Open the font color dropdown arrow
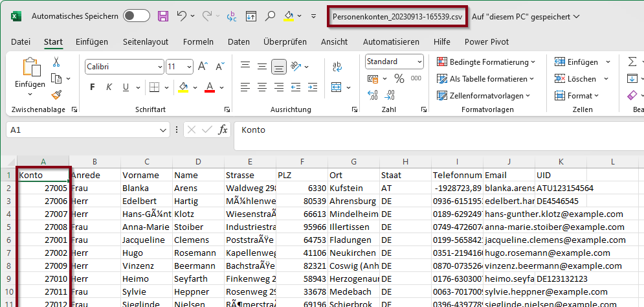The height and width of the screenshot is (307, 644). tap(222, 87)
